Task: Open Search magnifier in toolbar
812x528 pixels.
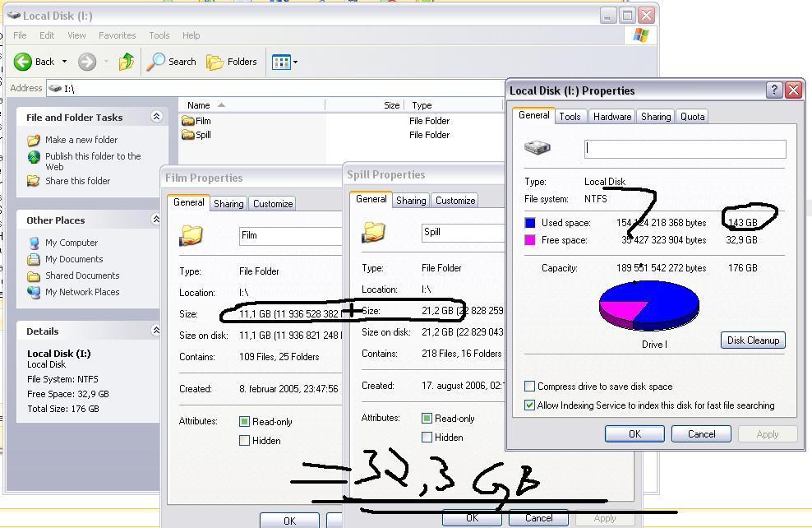Action: (155, 62)
